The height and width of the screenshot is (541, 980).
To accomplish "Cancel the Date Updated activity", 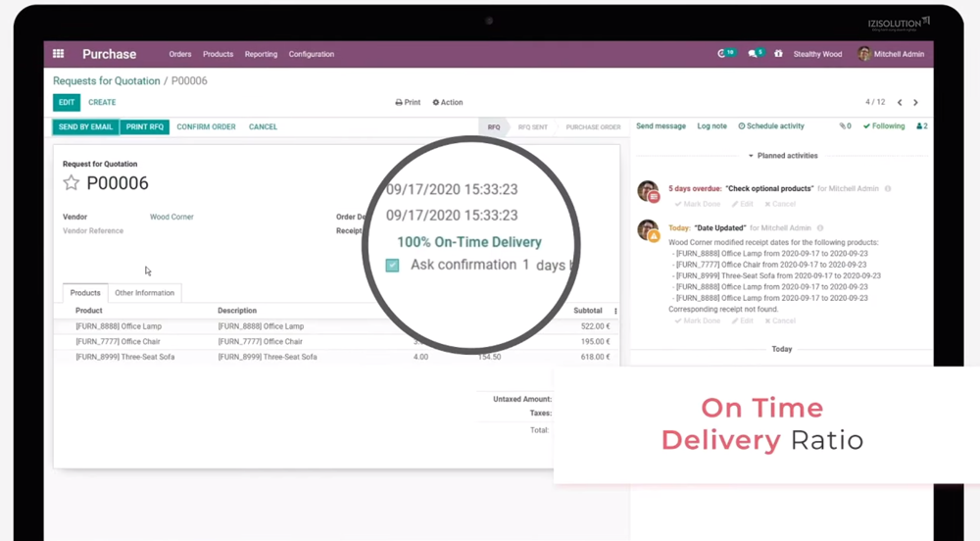I will pyautogui.click(x=780, y=321).
